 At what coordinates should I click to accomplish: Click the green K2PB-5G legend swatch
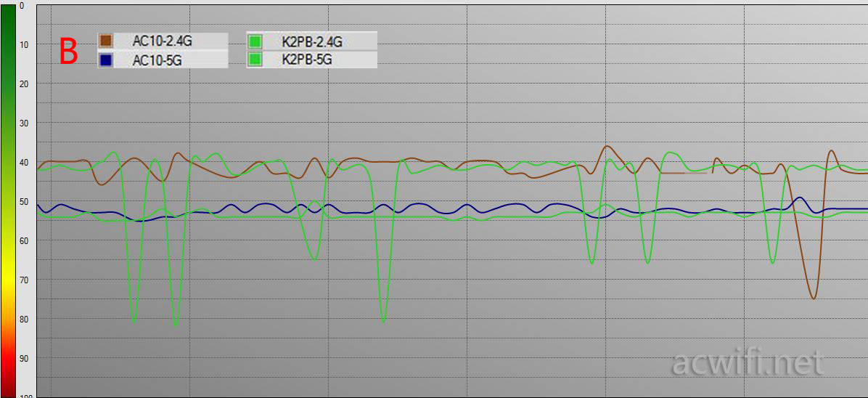(x=255, y=60)
